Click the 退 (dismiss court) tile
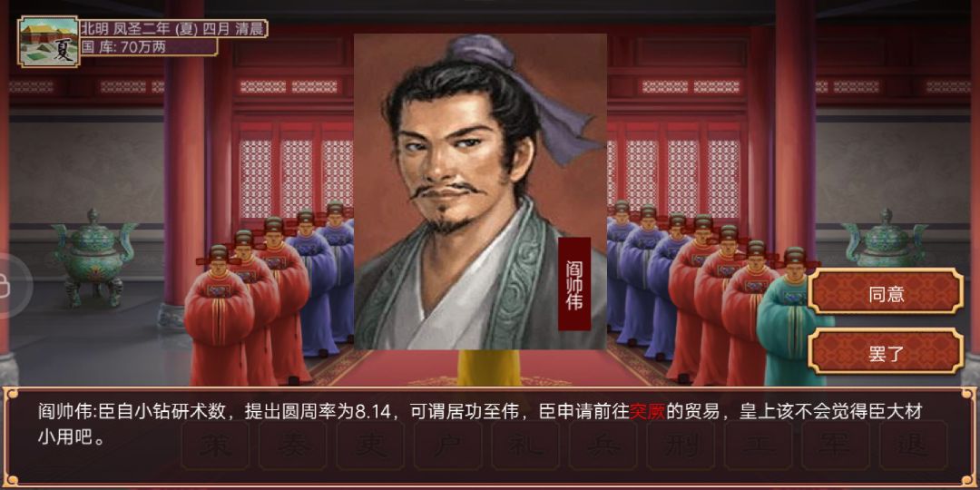980x490 pixels. [x=913, y=445]
